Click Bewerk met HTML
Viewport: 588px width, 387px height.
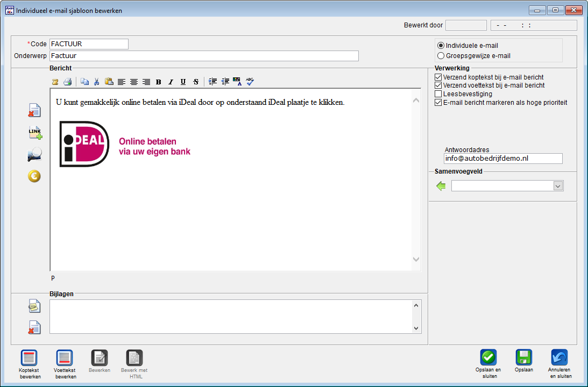click(134, 364)
